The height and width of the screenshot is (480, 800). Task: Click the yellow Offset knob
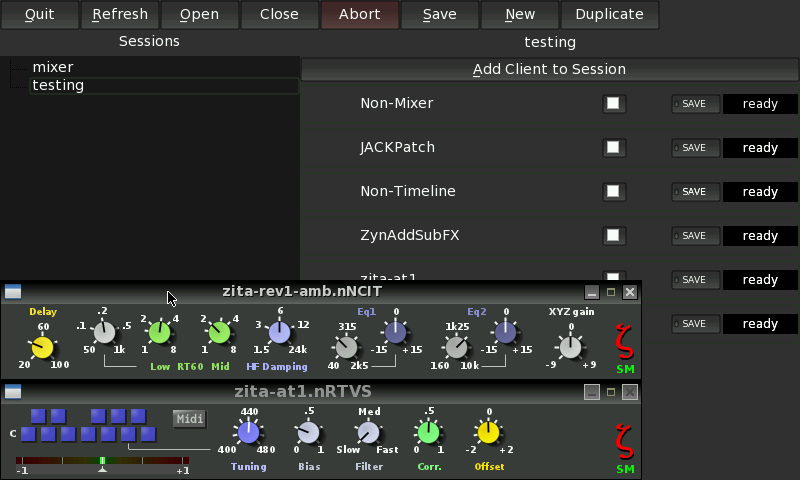[488, 432]
